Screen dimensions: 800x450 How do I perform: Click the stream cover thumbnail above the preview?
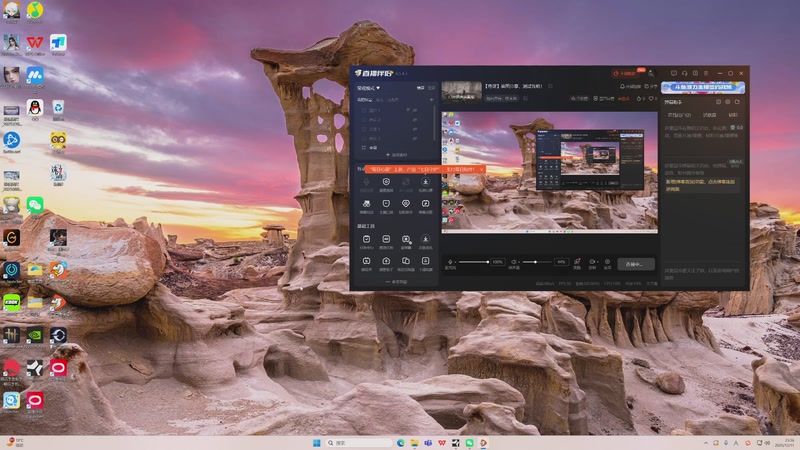point(462,92)
